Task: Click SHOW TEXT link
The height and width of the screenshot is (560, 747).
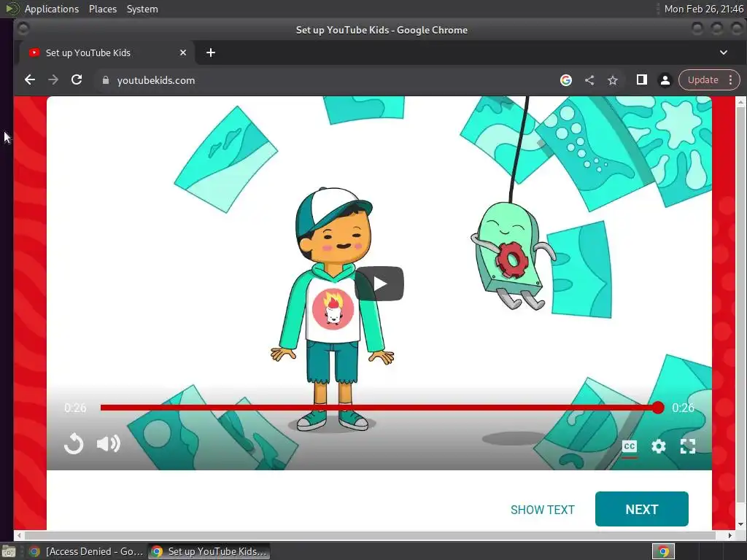Action: coord(543,510)
